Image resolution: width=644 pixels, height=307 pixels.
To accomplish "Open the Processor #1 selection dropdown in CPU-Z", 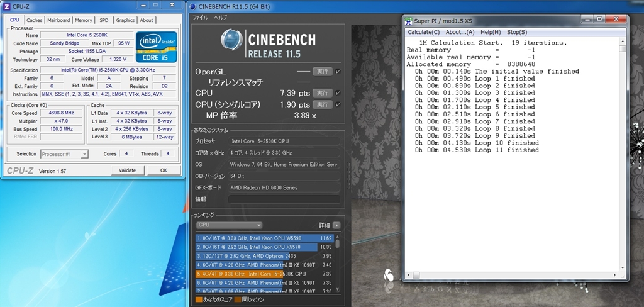I will click(x=65, y=154).
